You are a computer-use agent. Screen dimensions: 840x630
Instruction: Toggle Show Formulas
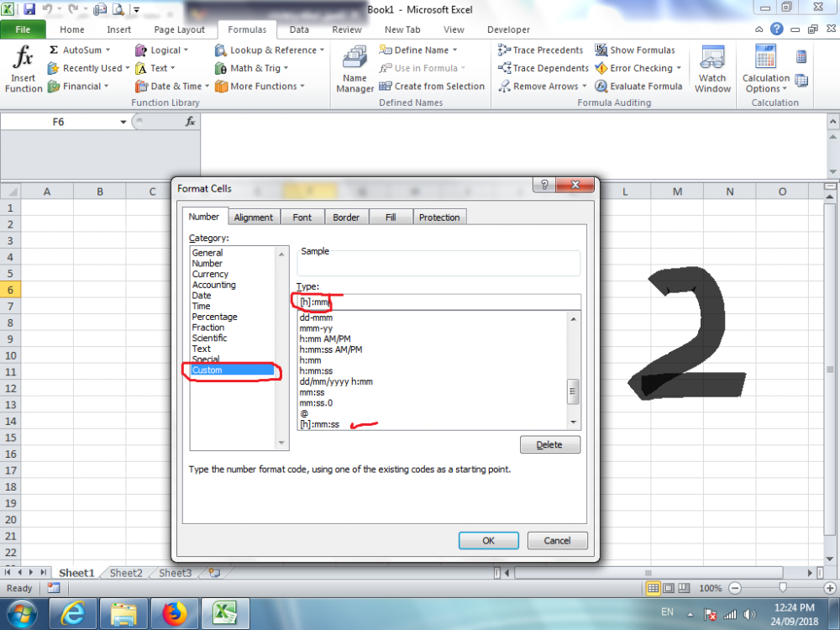coord(635,50)
